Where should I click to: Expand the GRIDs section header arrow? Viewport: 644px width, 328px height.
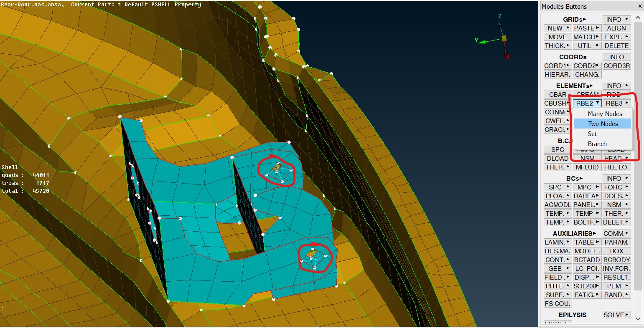585,20
